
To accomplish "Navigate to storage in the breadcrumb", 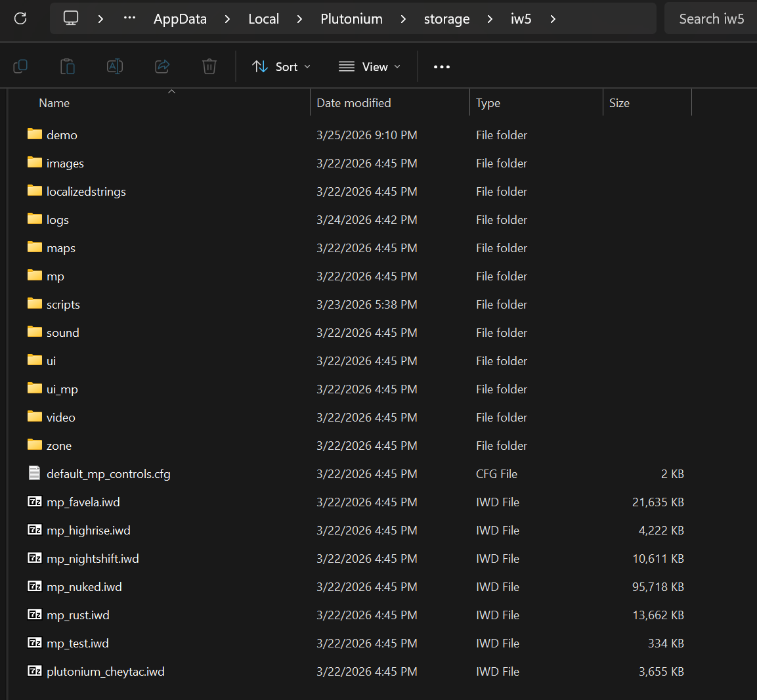I will click(446, 19).
